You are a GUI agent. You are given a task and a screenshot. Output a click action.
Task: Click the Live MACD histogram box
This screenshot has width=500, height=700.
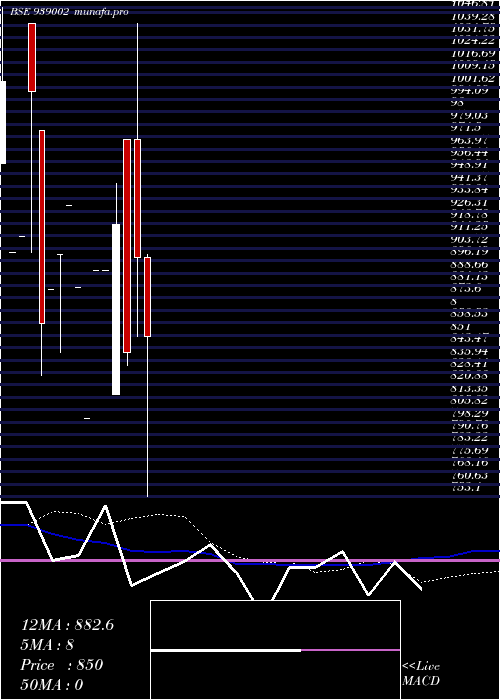pos(275,650)
